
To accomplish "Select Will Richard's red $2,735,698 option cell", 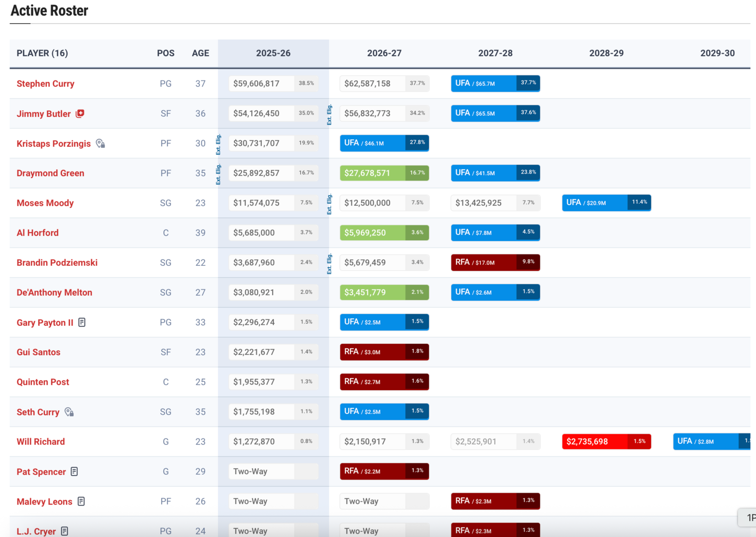I will click(606, 441).
